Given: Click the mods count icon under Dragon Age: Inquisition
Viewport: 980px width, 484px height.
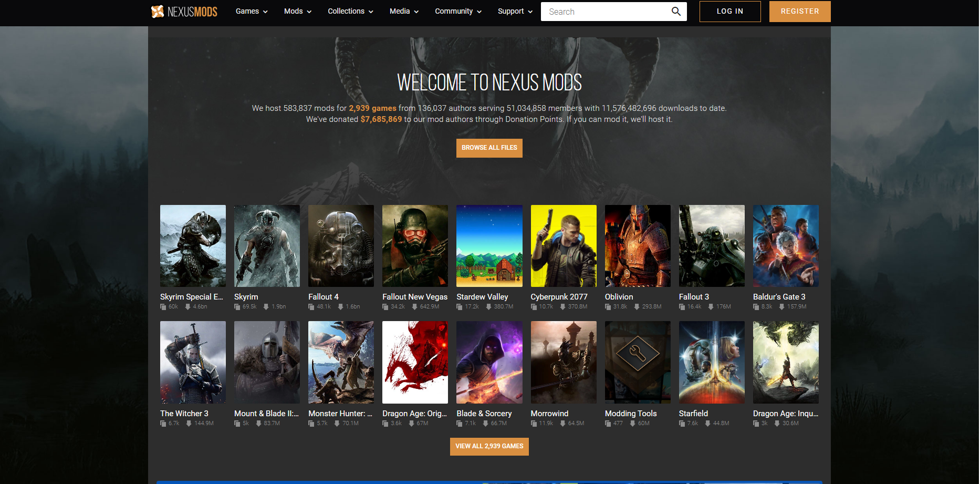Looking at the screenshot, I should 756,424.
